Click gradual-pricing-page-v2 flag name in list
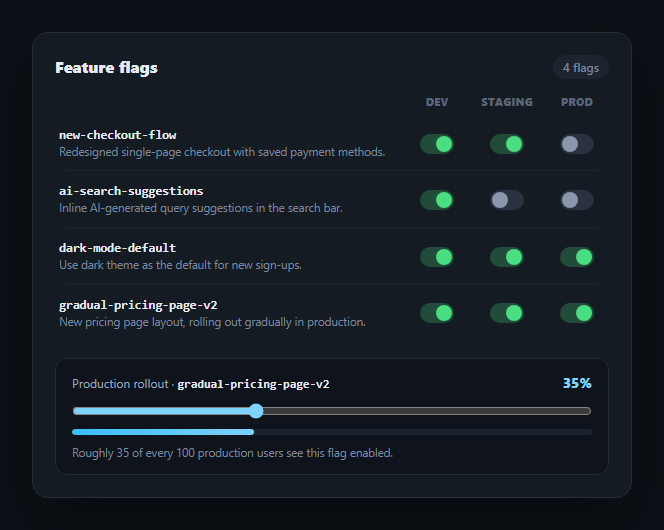This screenshot has width=664, height=530. pyautogui.click(x=138, y=305)
